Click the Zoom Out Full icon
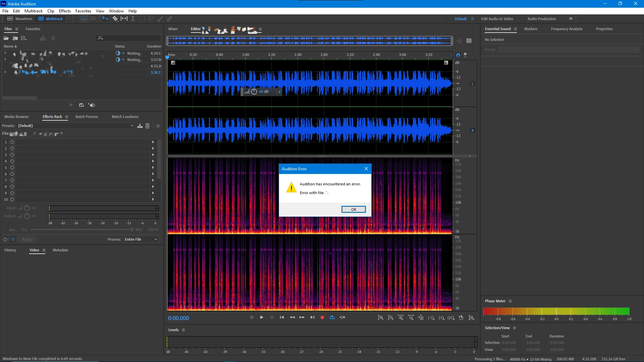Image resolution: width=644 pixels, height=362 pixels. click(x=421, y=318)
